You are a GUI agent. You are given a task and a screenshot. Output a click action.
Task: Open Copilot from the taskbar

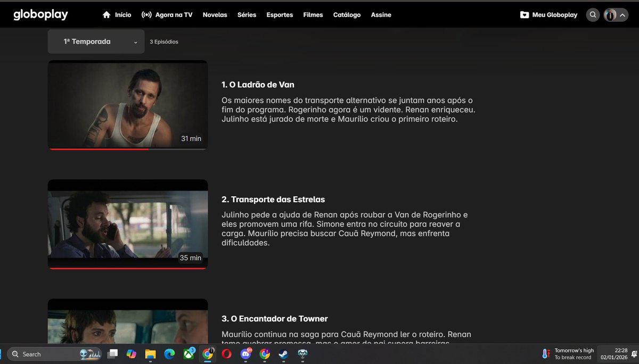[x=131, y=354]
